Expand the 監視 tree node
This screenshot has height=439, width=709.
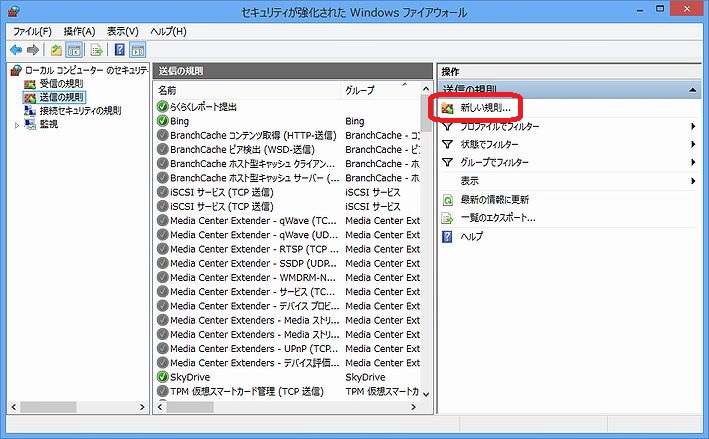pyautogui.click(x=17, y=125)
